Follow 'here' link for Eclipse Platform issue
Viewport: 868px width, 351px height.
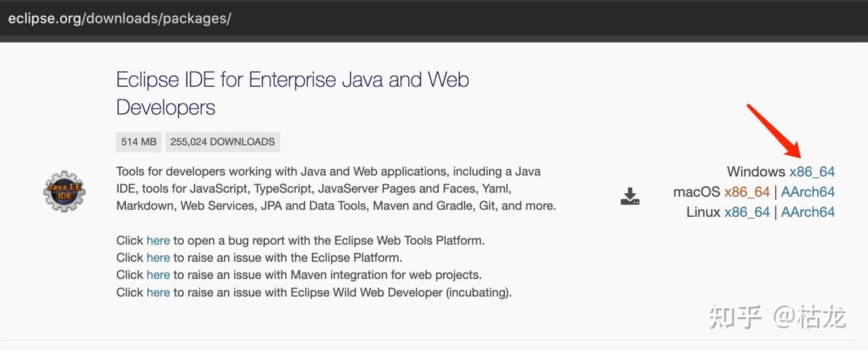pos(158,257)
